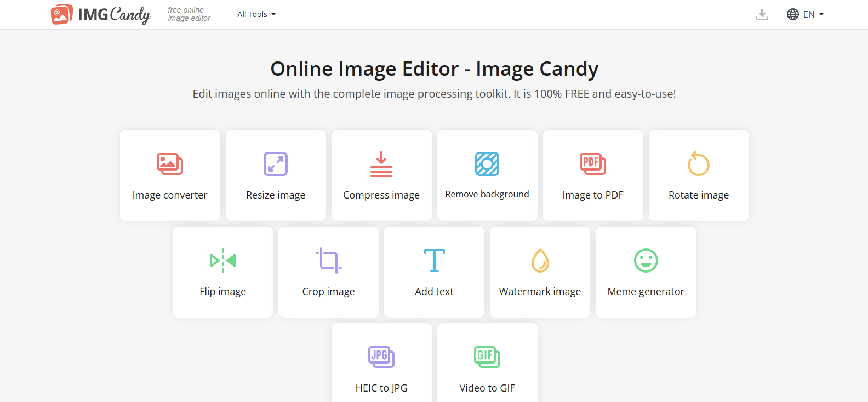Open the Flip image icon
The image size is (868, 402).
tap(223, 261)
